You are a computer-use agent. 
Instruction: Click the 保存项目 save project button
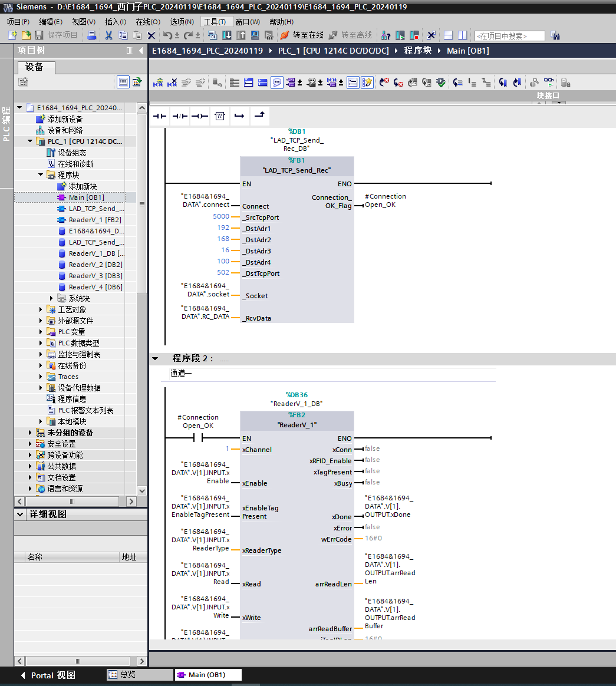[x=57, y=35]
